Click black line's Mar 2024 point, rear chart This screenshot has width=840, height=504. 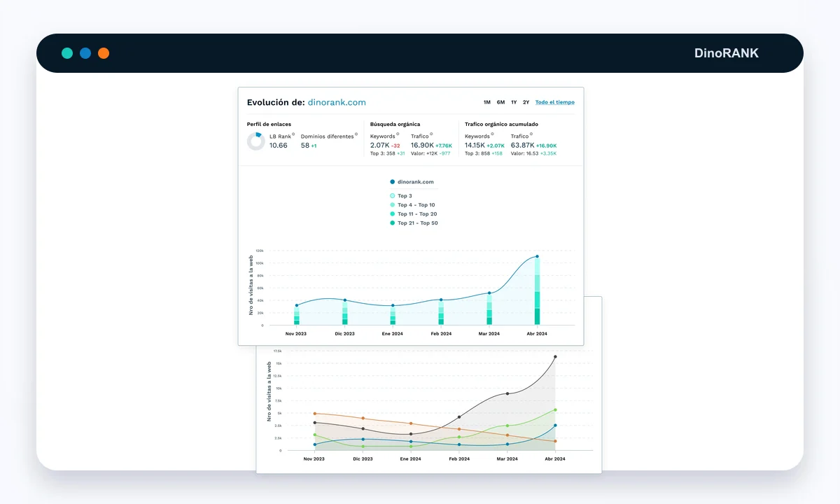pos(507,393)
